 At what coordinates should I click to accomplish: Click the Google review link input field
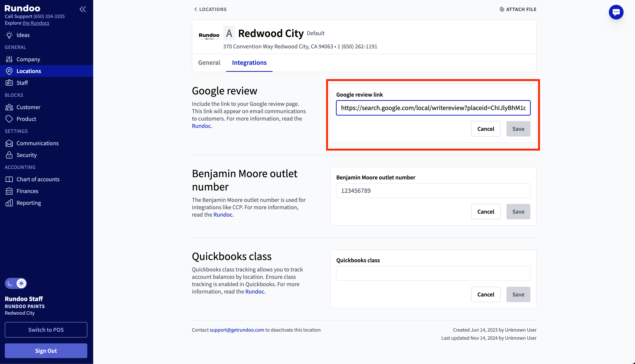click(x=433, y=108)
